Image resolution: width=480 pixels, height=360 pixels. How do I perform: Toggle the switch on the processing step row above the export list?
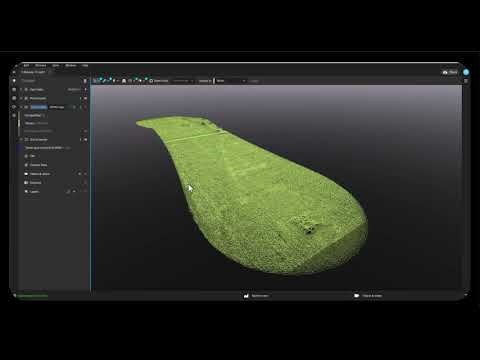(85, 140)
